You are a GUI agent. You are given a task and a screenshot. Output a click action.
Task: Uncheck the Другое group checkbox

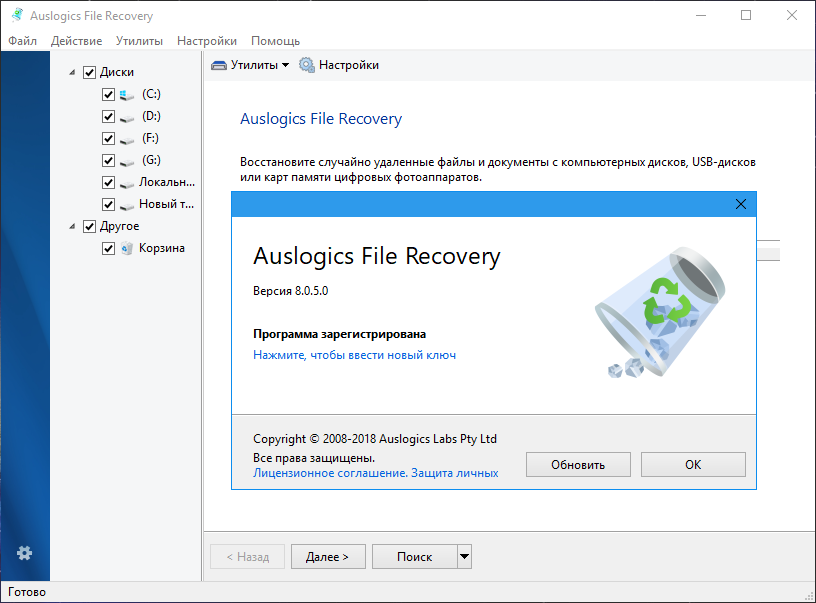click(90, 226)
